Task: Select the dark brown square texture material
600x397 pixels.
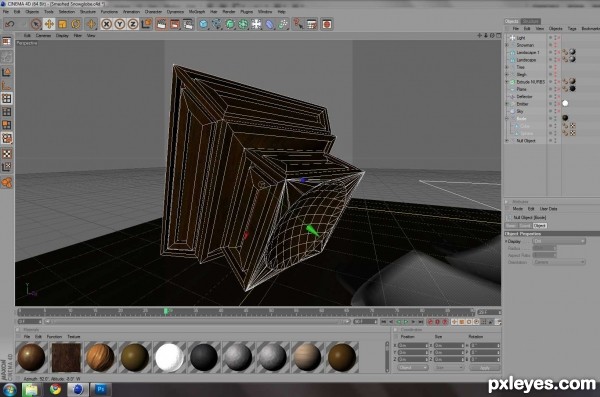Action: (x=66, y=357)
